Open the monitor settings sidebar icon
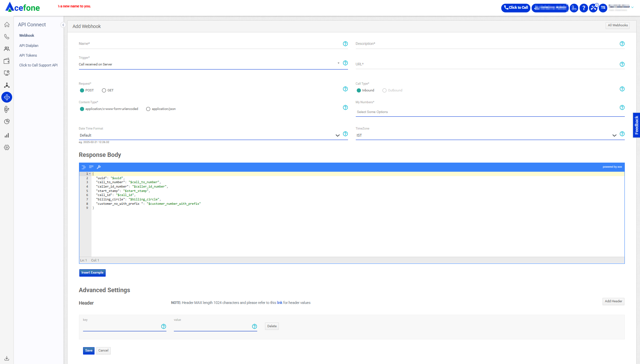Image resolution: width=640 pixels, height=364 pixels. (7, 73)
